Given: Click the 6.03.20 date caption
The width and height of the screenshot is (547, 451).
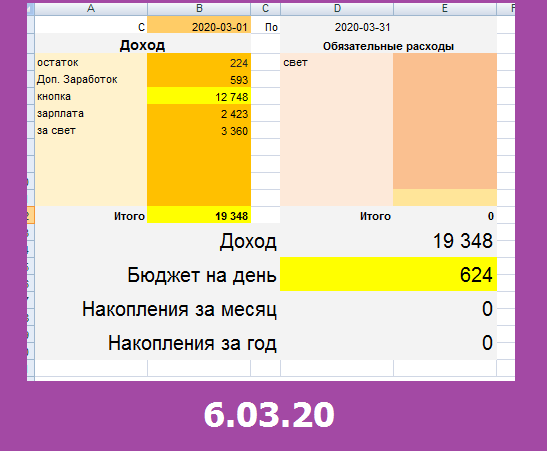Looking at the screenshot, I should [269, 414].
